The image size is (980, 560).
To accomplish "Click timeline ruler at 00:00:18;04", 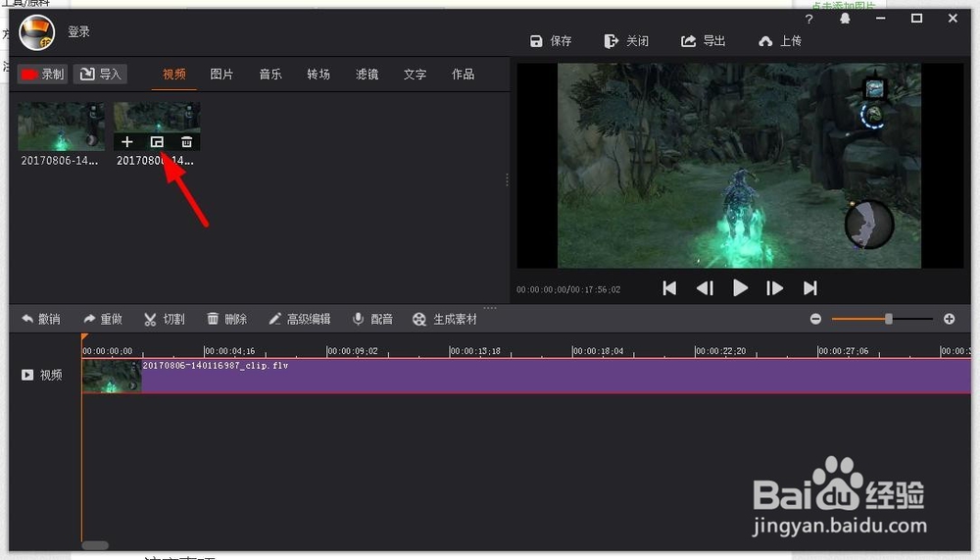I will (598, 351).
